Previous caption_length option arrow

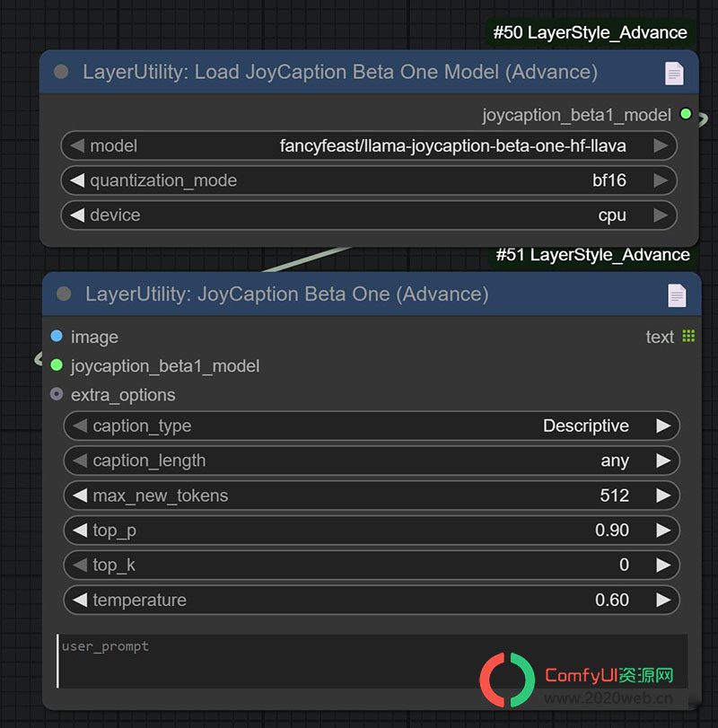[80, 460]
